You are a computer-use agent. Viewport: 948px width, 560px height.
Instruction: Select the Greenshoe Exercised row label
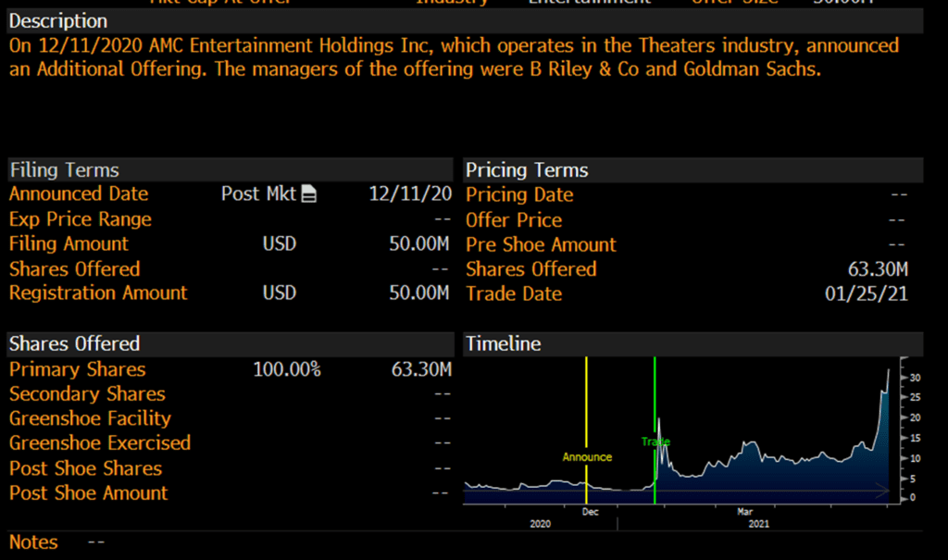pos(100,443)
